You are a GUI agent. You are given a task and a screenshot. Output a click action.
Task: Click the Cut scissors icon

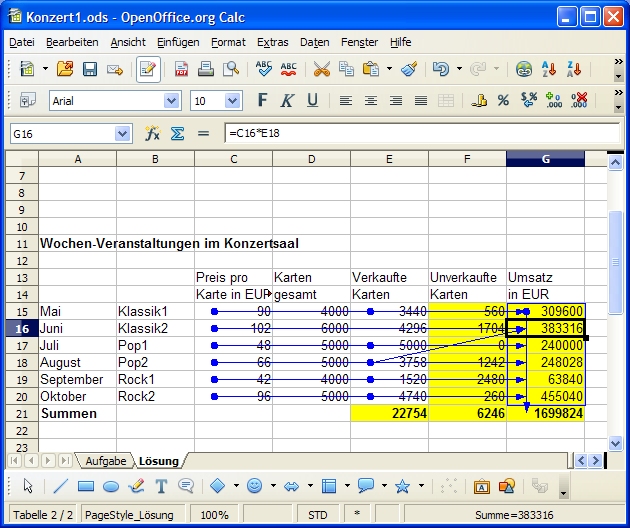321,69
